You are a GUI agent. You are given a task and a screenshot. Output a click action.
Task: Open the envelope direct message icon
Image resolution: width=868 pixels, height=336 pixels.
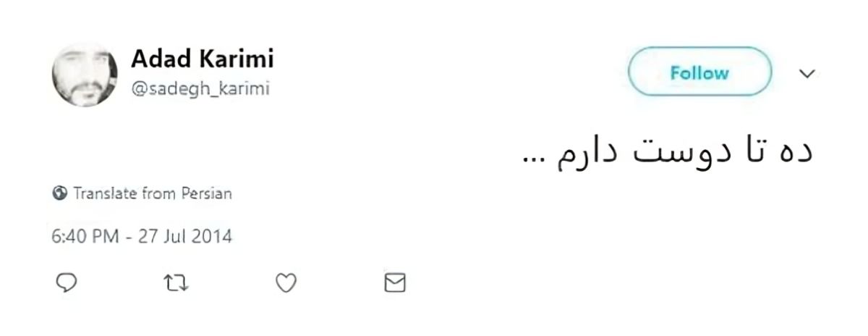[x=394, y=283]
